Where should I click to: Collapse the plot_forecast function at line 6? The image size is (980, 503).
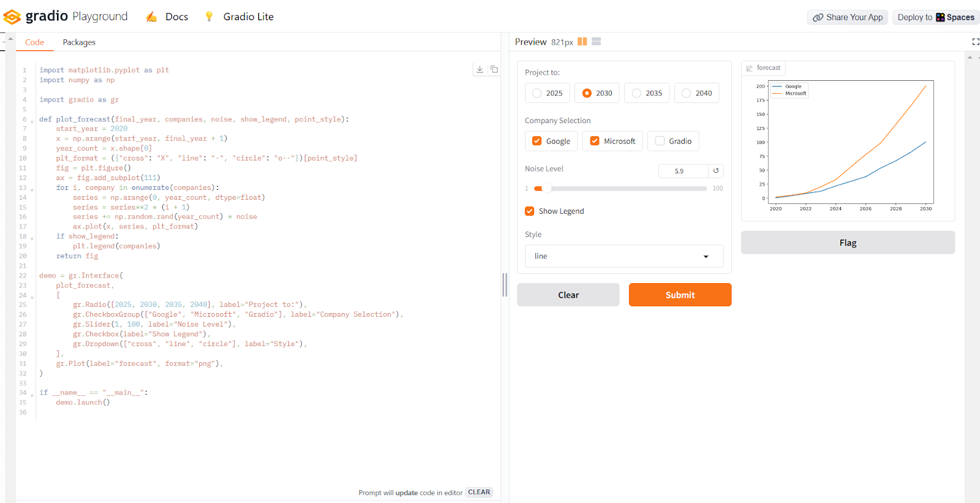tap(32, 121)
